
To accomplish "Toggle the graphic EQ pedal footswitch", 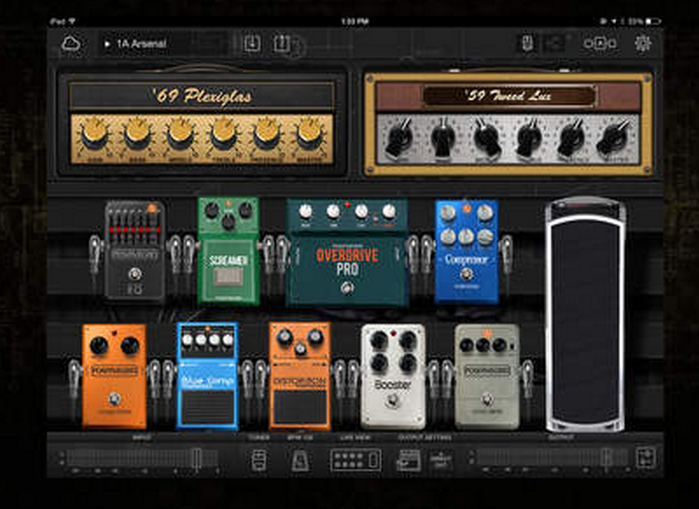I will pyautogui.click(x=135, y=274).
